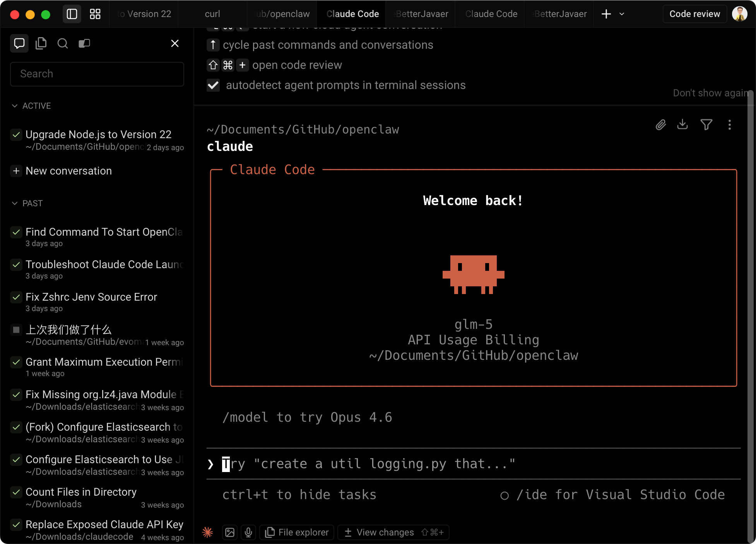Screen dimensions: 756x544
Task: Click the download block icon
Action: click(x=682, y=124)
